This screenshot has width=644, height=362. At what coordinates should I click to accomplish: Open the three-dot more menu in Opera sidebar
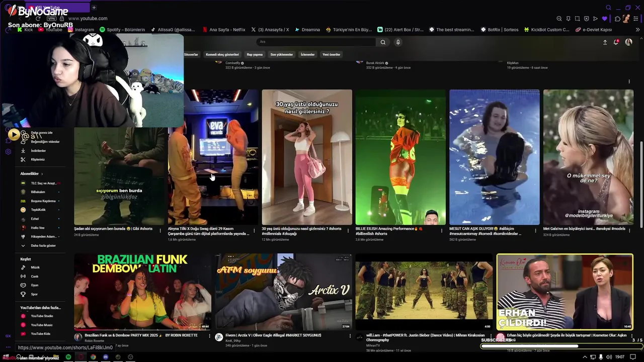click(x=8, y=346)
